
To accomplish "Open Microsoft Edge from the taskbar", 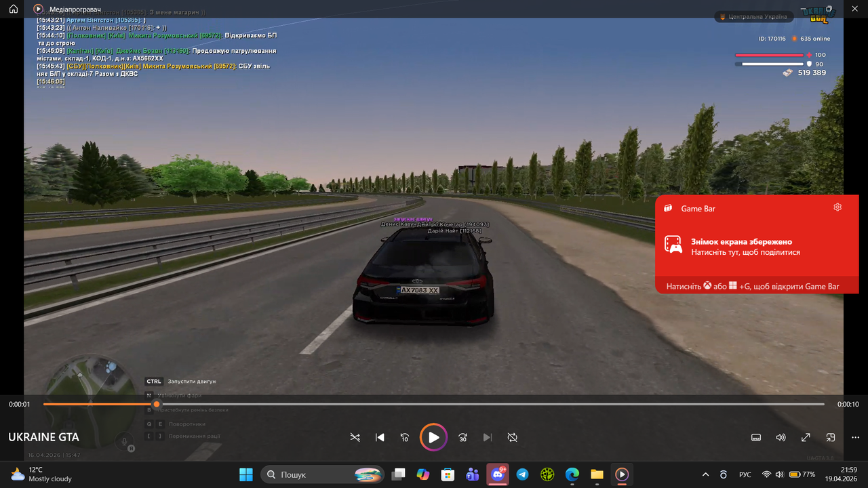I will (x=572, y=474).
